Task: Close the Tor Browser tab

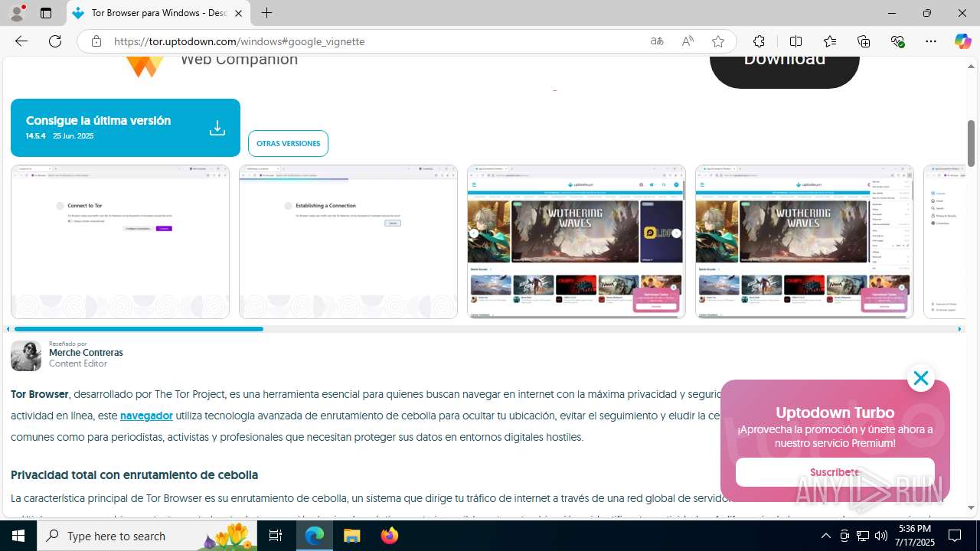Action: coord(238,13)
